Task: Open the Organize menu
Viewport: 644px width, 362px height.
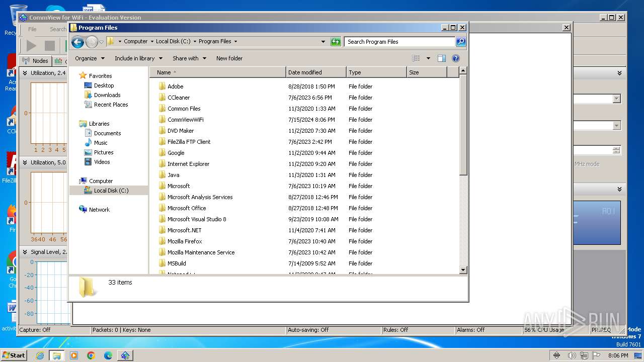Action: tap(90, 58)
